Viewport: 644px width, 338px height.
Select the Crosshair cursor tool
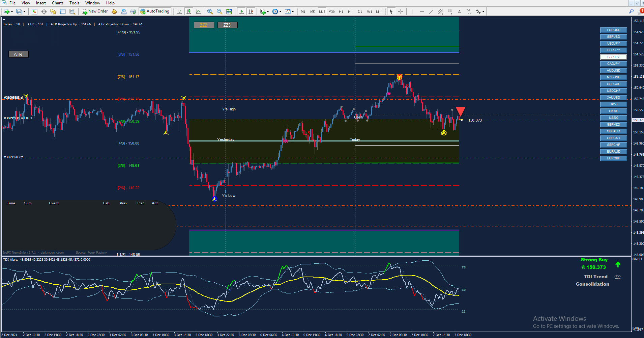click(401, 11)
